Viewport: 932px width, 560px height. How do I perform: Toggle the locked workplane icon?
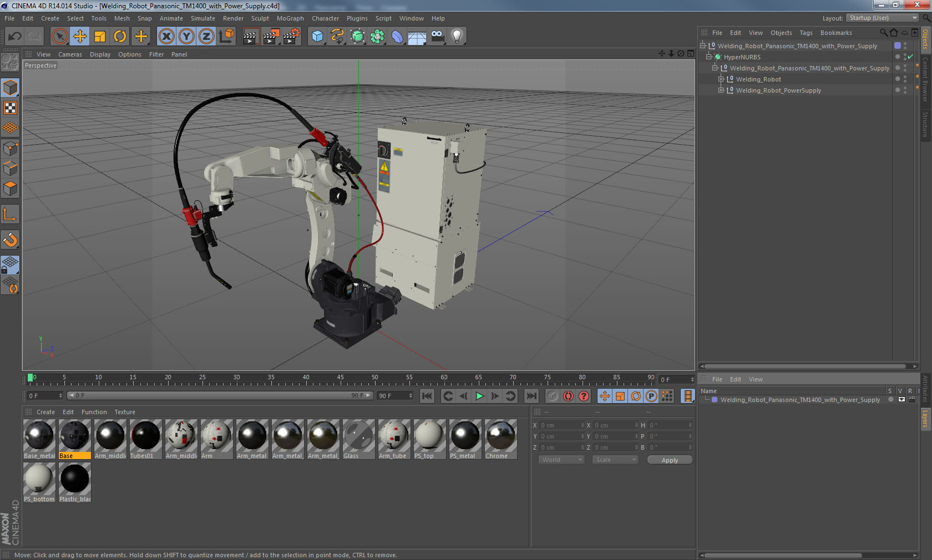point(10,265)
